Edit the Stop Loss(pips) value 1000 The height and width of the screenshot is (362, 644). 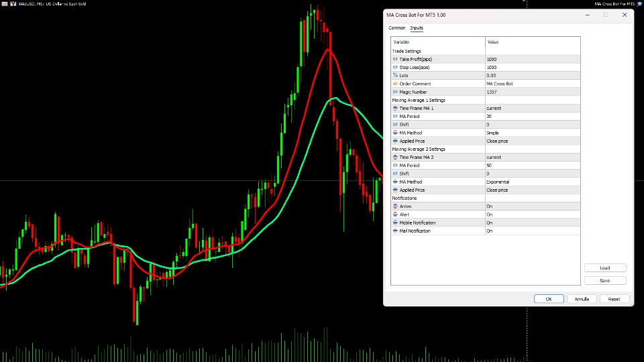click(533, 67)
